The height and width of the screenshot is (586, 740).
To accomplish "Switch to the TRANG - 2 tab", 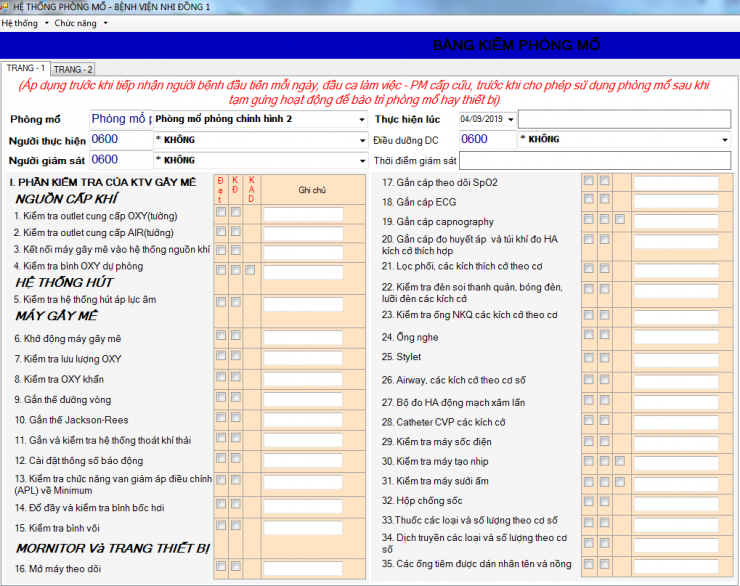I will [73, 69].
